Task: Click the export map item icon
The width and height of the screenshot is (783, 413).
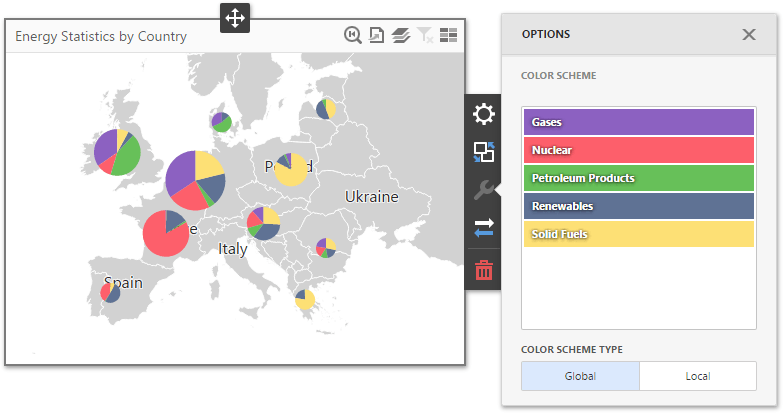Action: pos(376,36)
